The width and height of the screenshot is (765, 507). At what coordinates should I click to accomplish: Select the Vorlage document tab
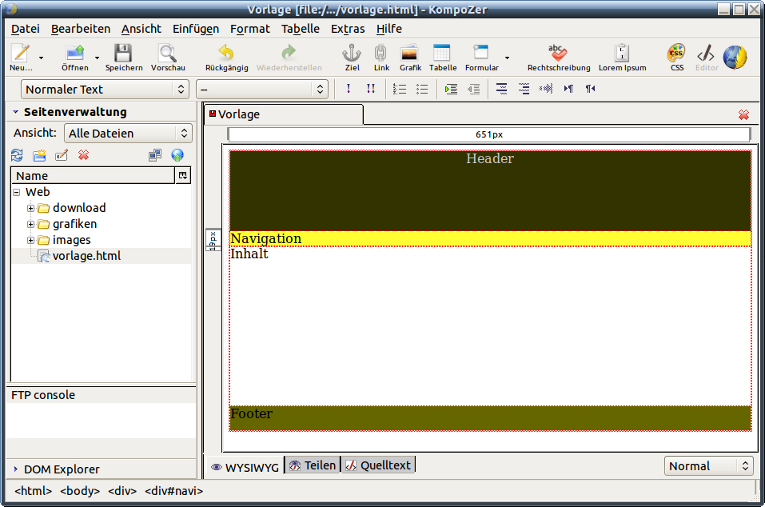(283, 114)
